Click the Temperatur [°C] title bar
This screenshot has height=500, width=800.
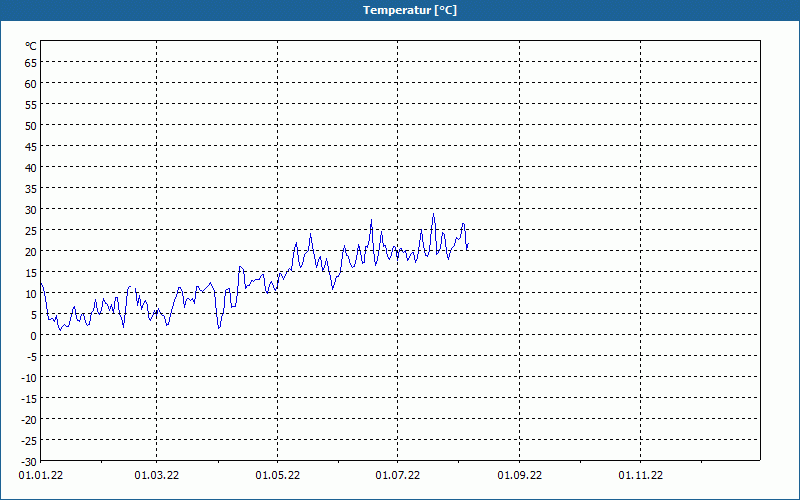click(x=400, y=10)
